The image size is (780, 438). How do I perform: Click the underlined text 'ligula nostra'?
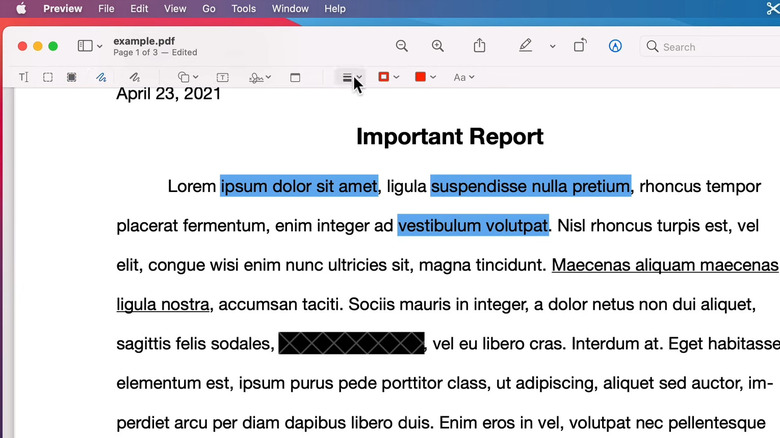[x=163, y=304]
